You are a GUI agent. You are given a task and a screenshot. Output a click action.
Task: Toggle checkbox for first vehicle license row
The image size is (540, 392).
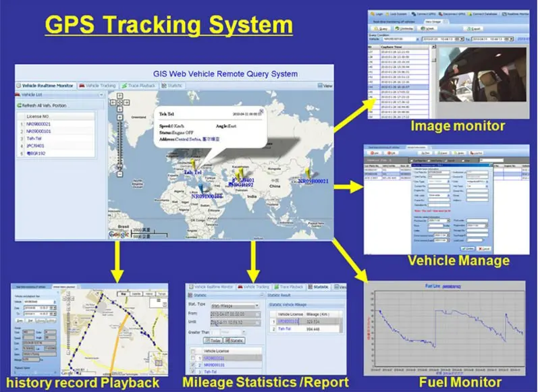coord(194,357)
